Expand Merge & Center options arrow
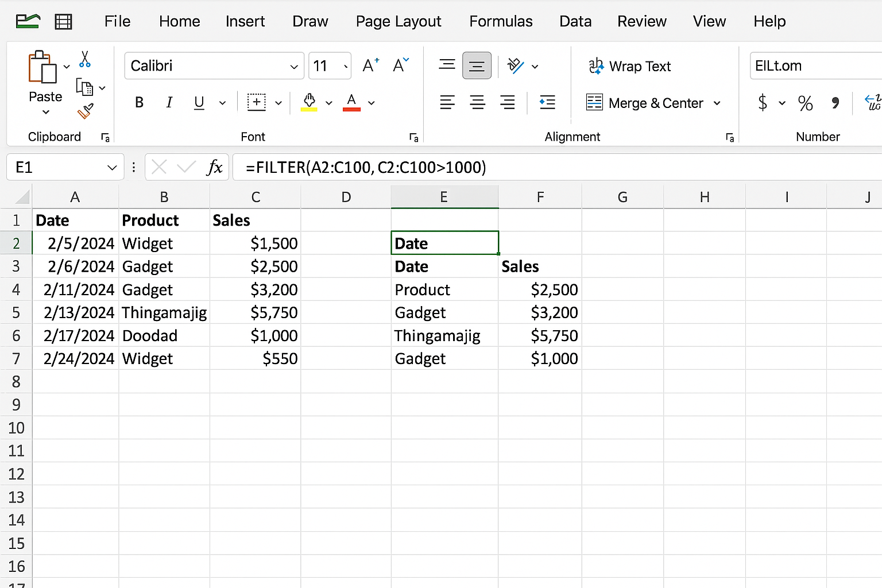 (x=717, y=103)
